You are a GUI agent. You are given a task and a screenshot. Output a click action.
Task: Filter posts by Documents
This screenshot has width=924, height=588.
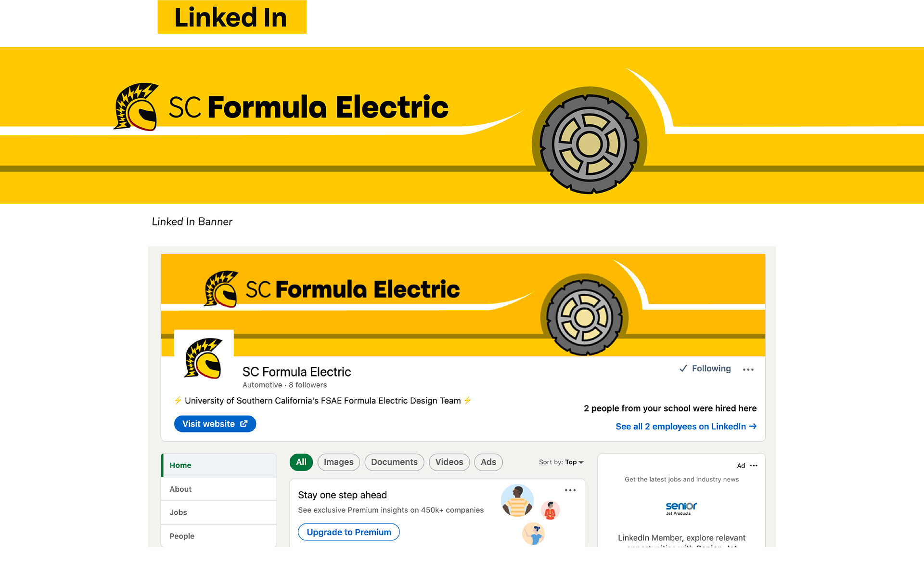394,462
